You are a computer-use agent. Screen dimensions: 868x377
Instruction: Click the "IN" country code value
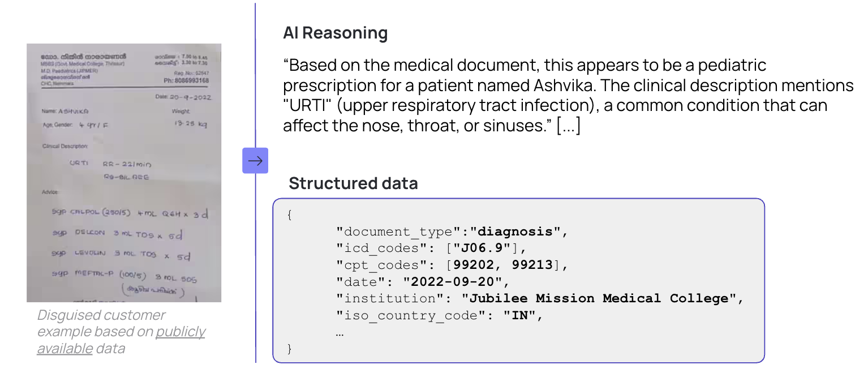pyautogui.click(x=519, y=315)
